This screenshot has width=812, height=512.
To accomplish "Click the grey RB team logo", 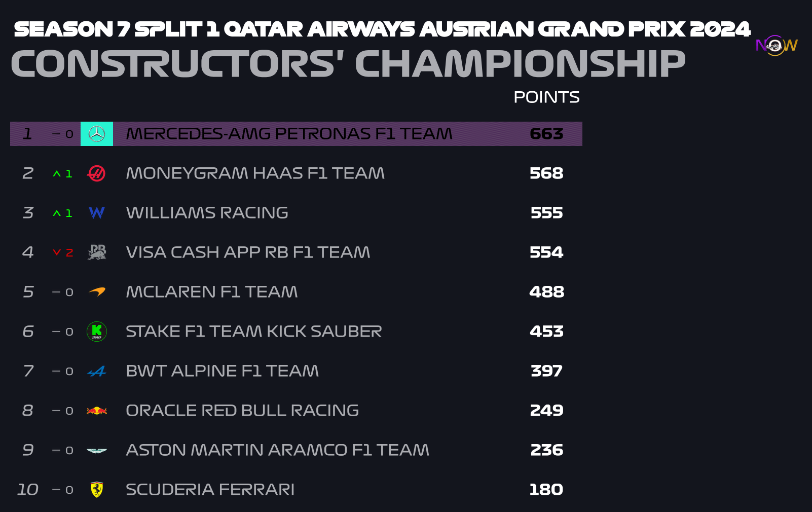I will pos(97,252).
